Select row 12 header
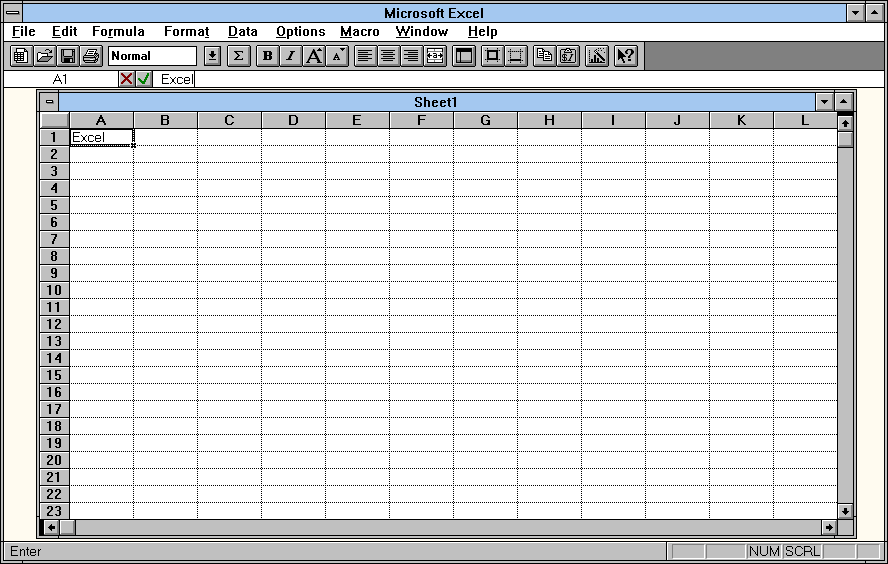Viewport: 888px width, 564px height. tap(55, 324)
